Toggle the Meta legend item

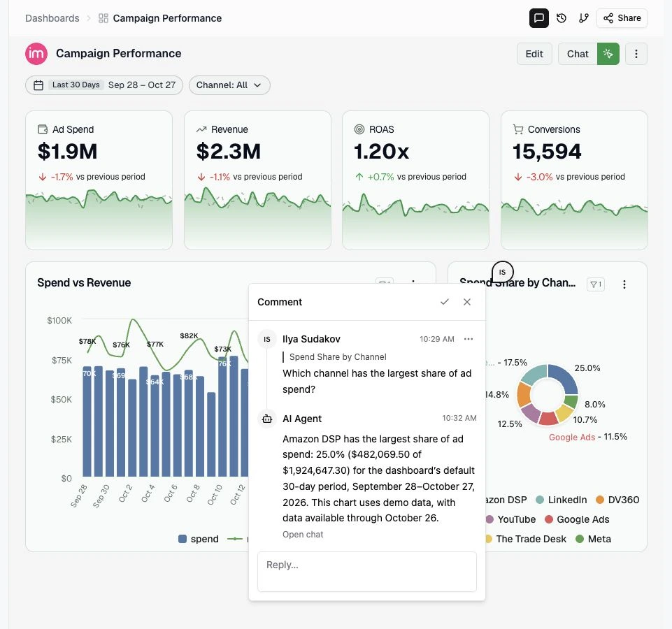coord(594,539)
